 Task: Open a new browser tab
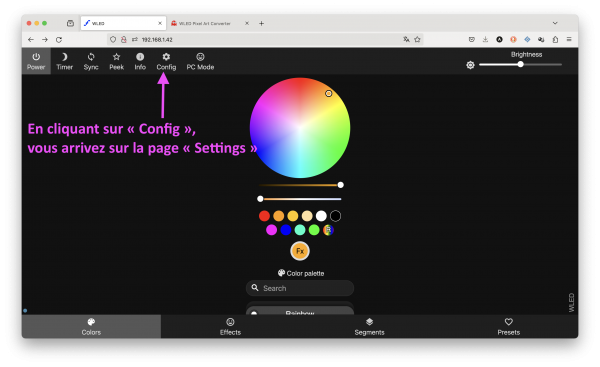[x=261, y=23]
